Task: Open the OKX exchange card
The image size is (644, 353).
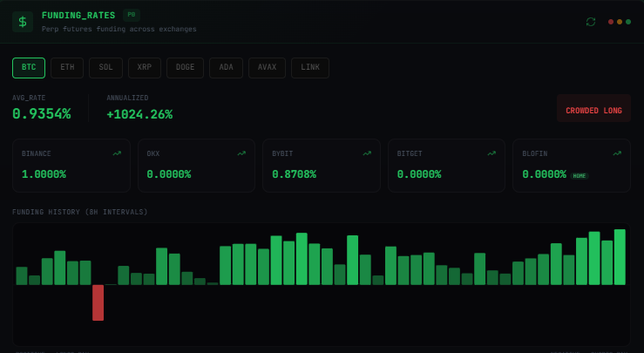Action: tap(196, 166)
